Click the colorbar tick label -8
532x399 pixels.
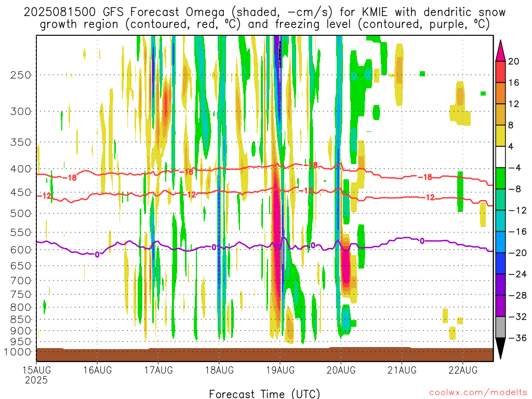tap(514, 189)
